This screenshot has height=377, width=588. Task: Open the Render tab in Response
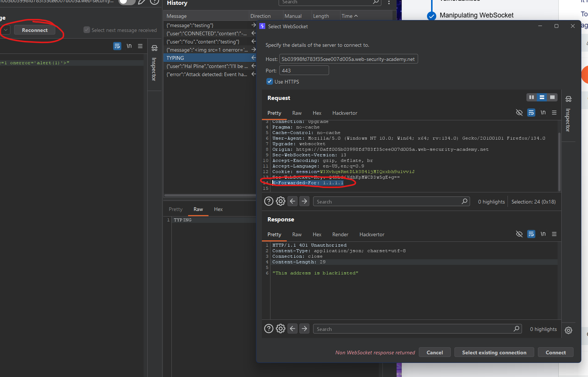[x=340, y=235]
